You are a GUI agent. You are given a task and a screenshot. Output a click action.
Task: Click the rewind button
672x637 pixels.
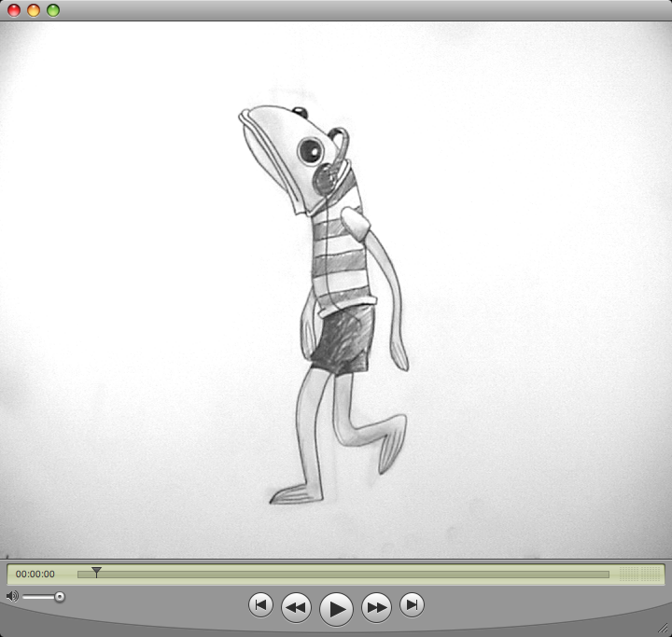(296, 607)
